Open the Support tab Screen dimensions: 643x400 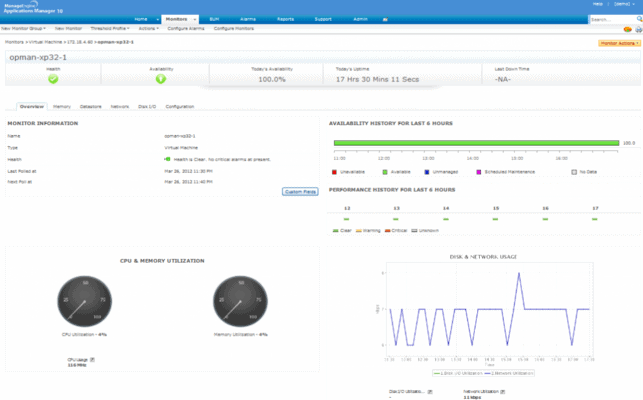pos(323,19)
